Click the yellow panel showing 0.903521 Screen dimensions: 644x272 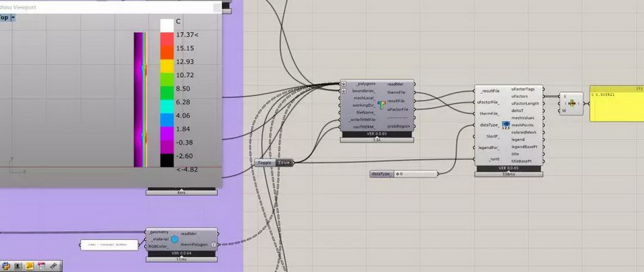[616, 103]
